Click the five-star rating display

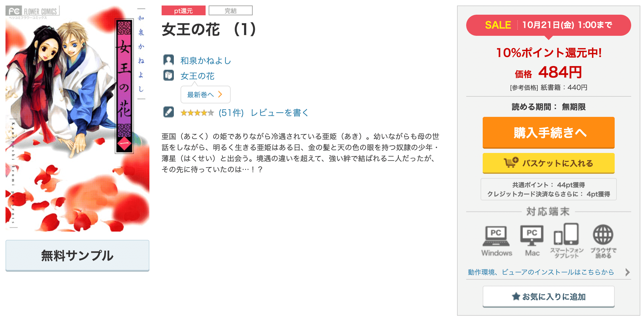click(197, 113)
